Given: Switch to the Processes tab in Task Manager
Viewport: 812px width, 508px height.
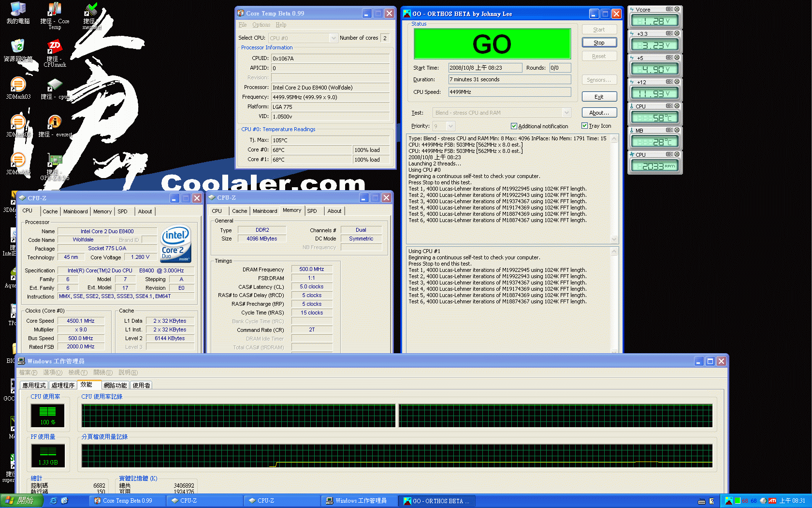Looking at the screenshot, I should [x=63, y=385].
